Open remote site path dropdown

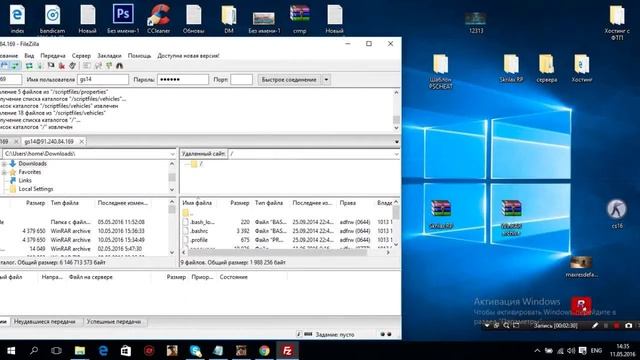coord(396,154)
